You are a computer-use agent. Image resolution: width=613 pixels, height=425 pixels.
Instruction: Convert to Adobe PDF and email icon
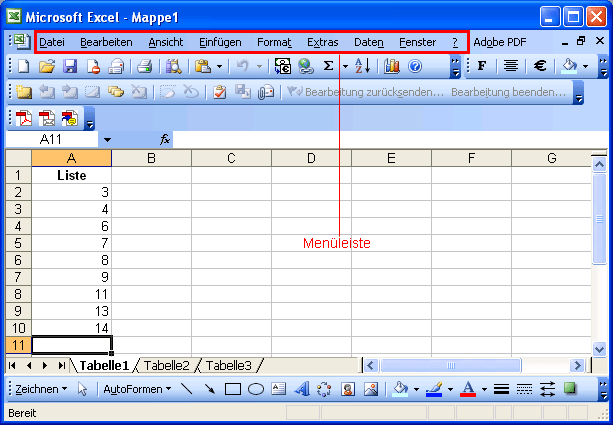click(47, 118)
